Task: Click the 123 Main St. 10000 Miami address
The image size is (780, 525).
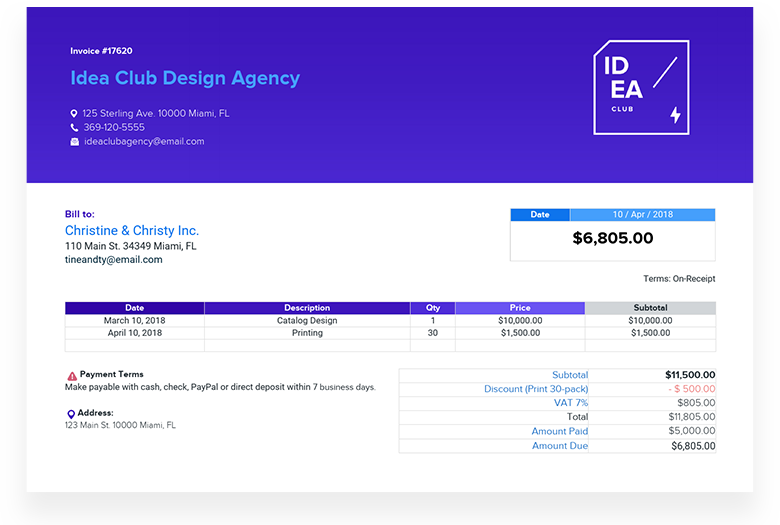Action: click(120, 425)
